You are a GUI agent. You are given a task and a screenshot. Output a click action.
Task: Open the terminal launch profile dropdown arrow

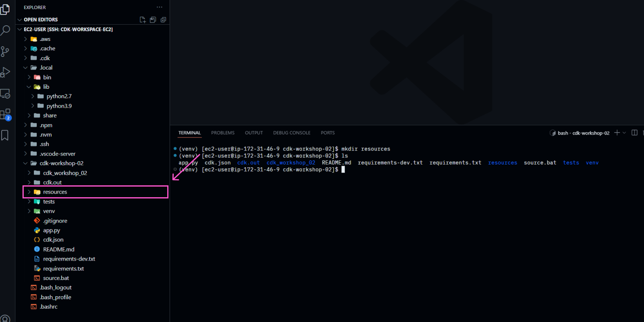click(x=624, y=133)
